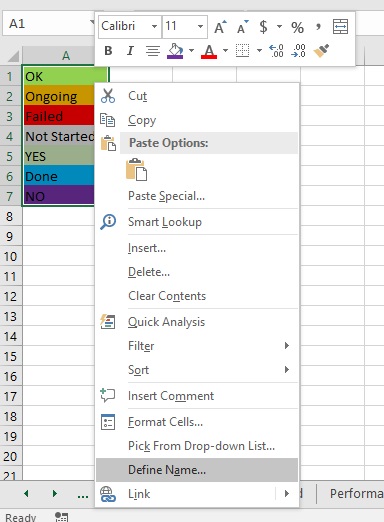Select row 10 header
Image resolution: width=384 pixels, height=522 pixels.
(11, 256)
